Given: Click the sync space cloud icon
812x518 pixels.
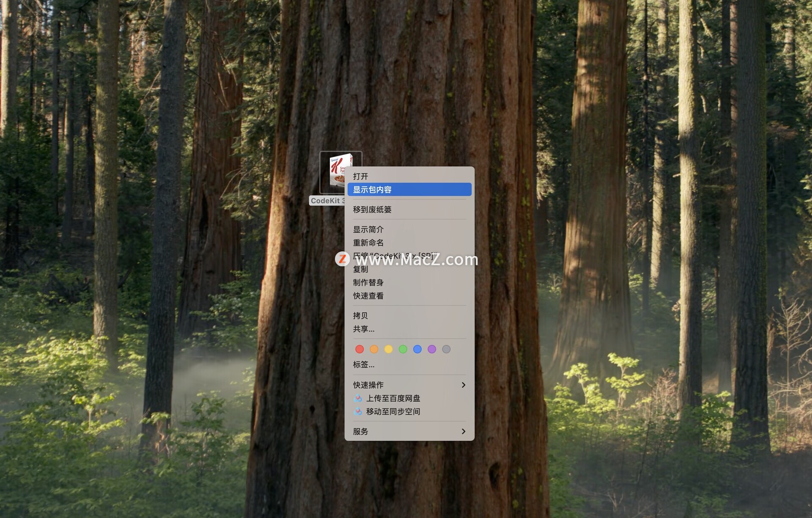Looking at the screenshot, I should tap(358, 411).
